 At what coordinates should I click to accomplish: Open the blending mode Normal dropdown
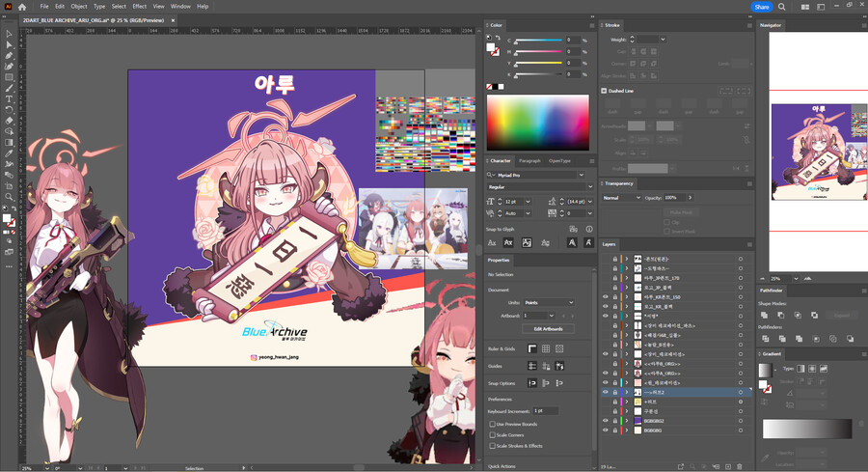[x=621, y=197]
